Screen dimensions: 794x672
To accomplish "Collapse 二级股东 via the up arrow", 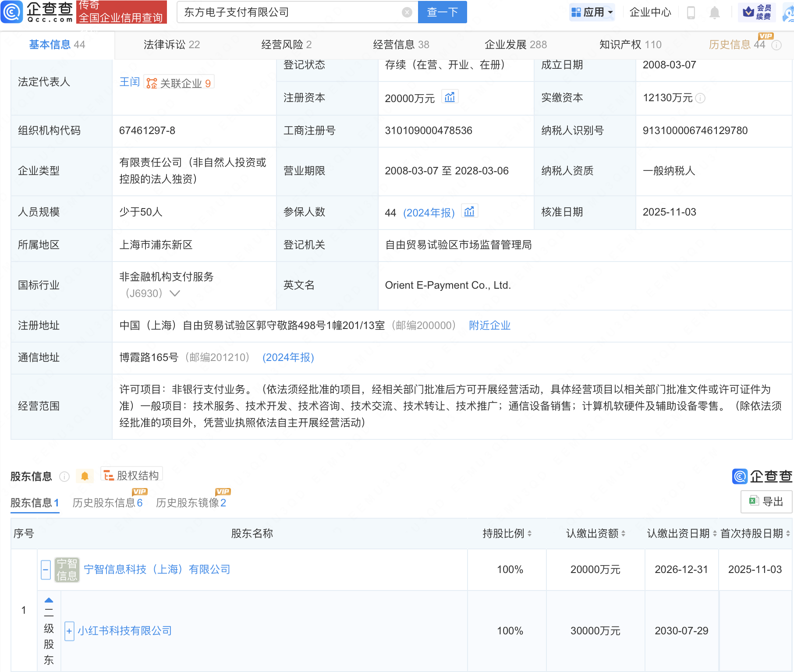I will tap(48, 601).
